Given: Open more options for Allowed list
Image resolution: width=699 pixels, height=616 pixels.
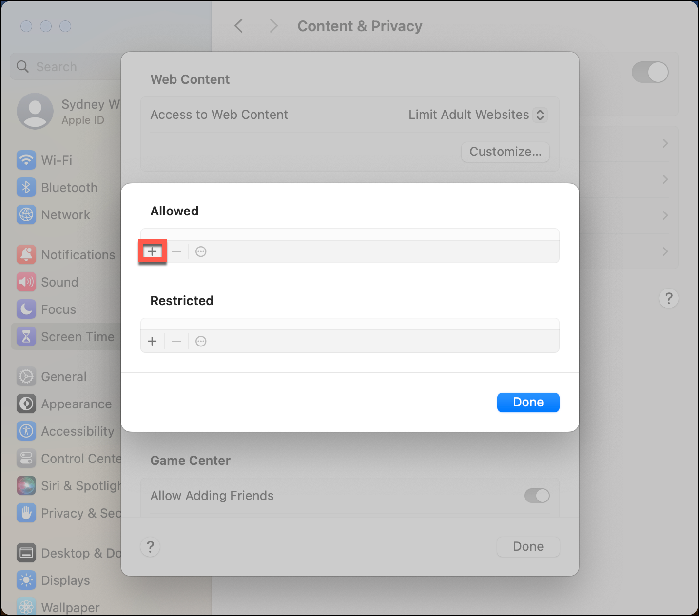Looking at the screenshot, I should [x=201, y=251].
